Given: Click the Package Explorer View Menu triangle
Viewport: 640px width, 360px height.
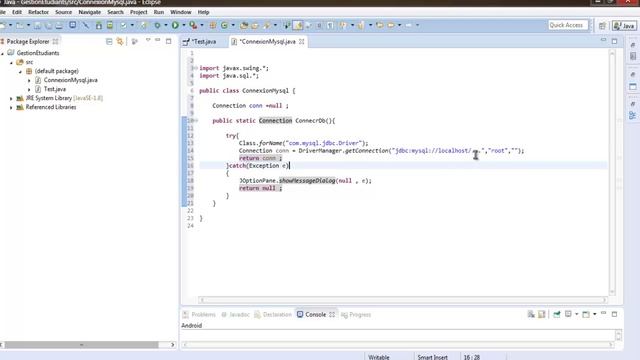Looking at the screenshot, I should tap(148, 40).
